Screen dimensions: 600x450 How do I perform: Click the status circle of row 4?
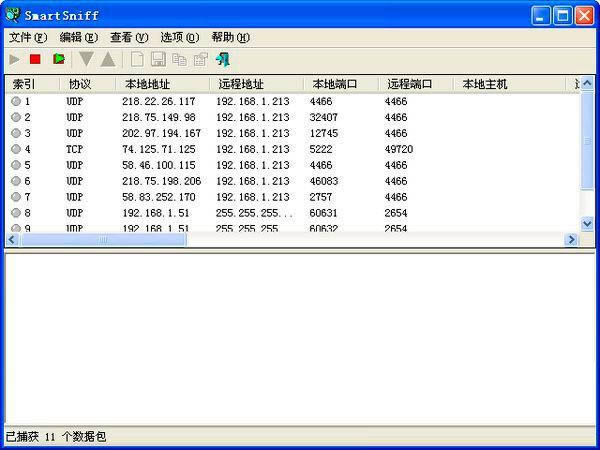tap(16, 149)
